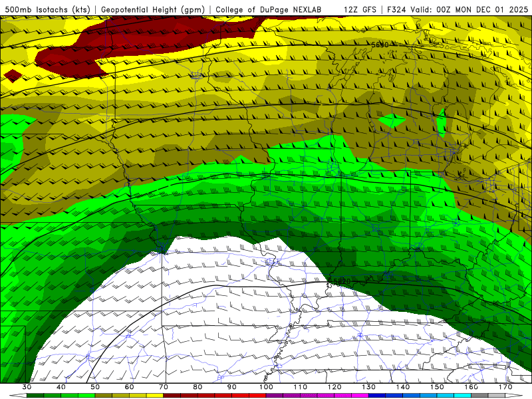Click the small dark red diamond patch on the map
The height and width of the screenshot is (399, 532).
pos(13,76)
